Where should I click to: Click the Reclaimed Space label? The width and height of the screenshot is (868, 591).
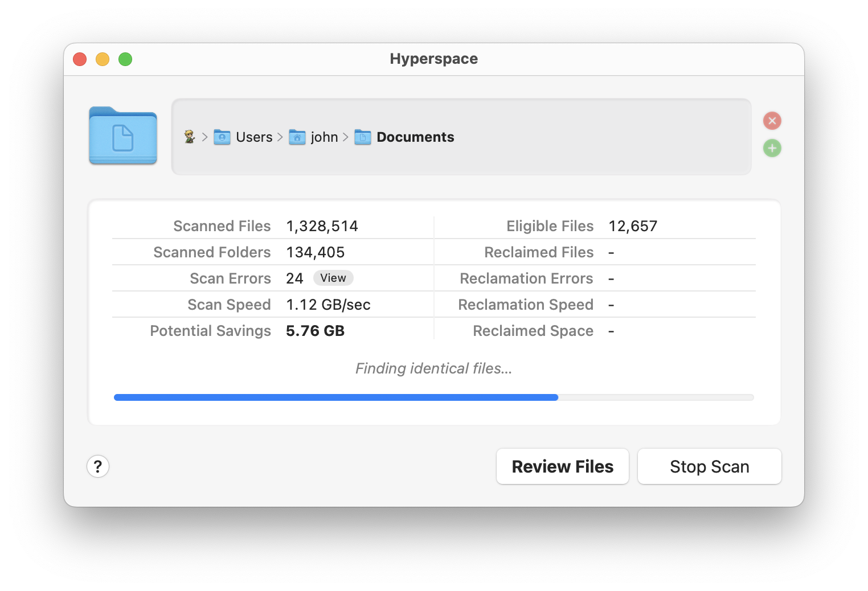[x=533, y=331]
